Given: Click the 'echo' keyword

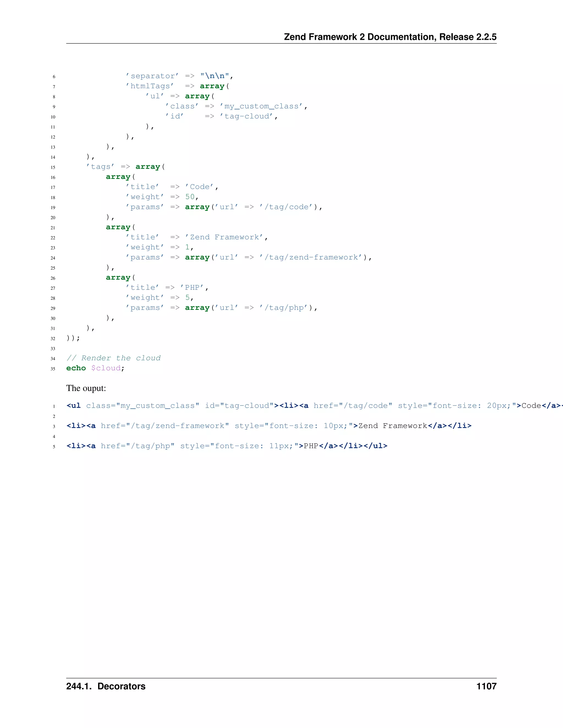Looking at the screenshot, I should coord(76,368).
